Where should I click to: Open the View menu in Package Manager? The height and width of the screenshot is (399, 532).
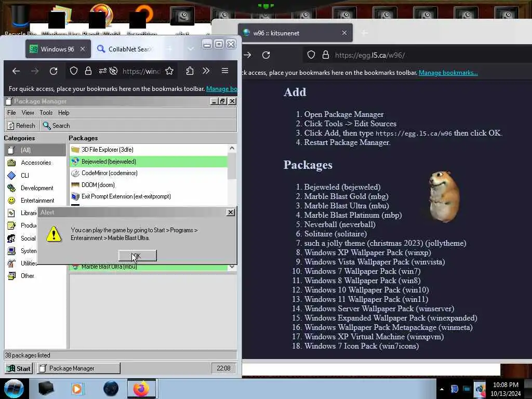coord(28,113)
